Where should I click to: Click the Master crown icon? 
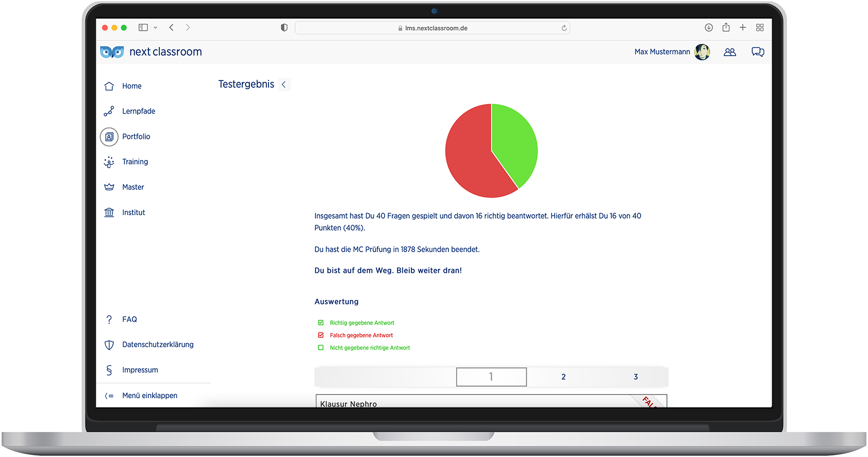pos(109,187)
